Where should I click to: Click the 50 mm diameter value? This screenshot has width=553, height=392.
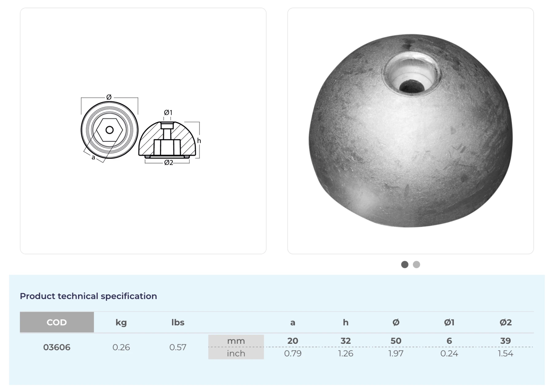(x=396, y=341)
